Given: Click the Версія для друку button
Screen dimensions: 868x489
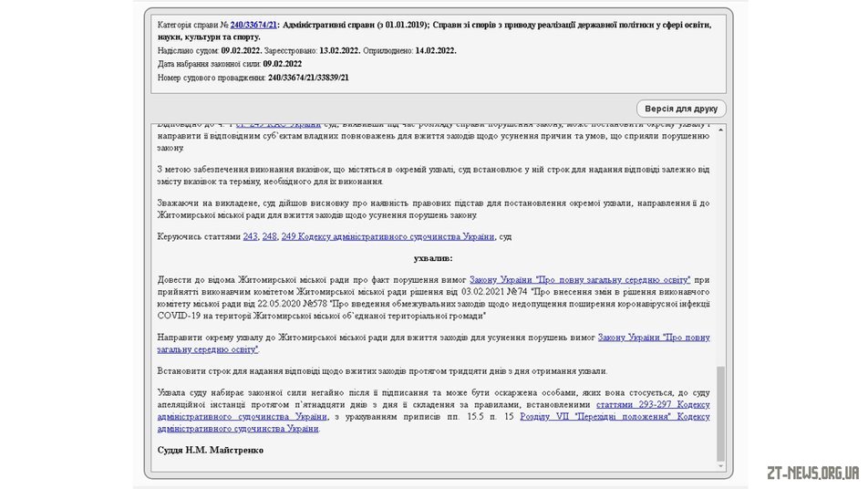Looking at the screenshot, I should pyautogui.click(x=681, y=109).
